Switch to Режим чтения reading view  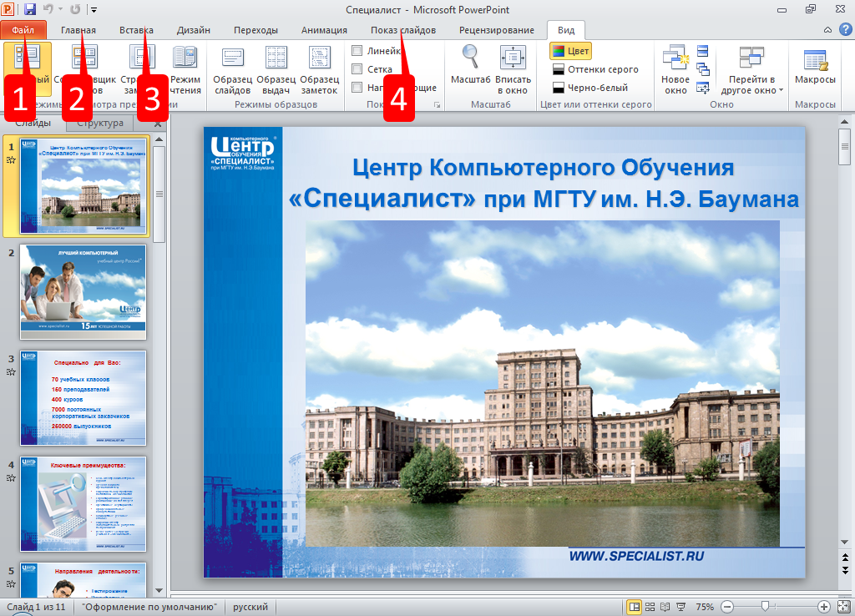[x=185, y=68]
